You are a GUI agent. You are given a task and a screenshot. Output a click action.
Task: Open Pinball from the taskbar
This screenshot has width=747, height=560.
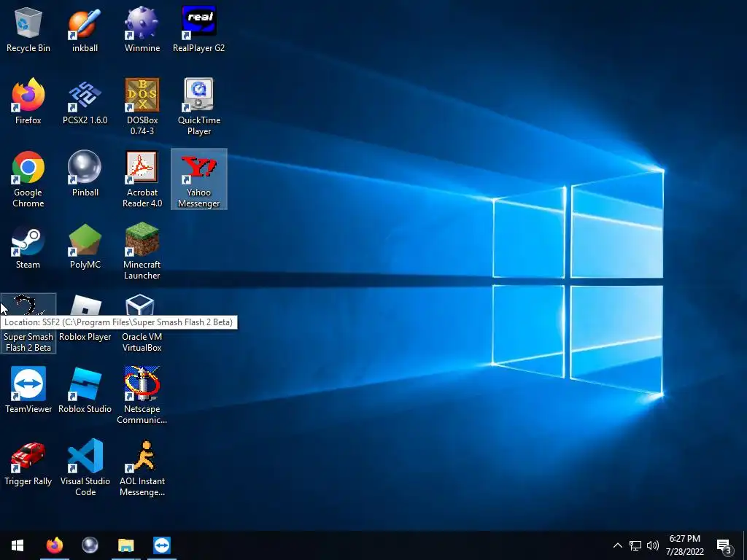click(x=90, y=545)
